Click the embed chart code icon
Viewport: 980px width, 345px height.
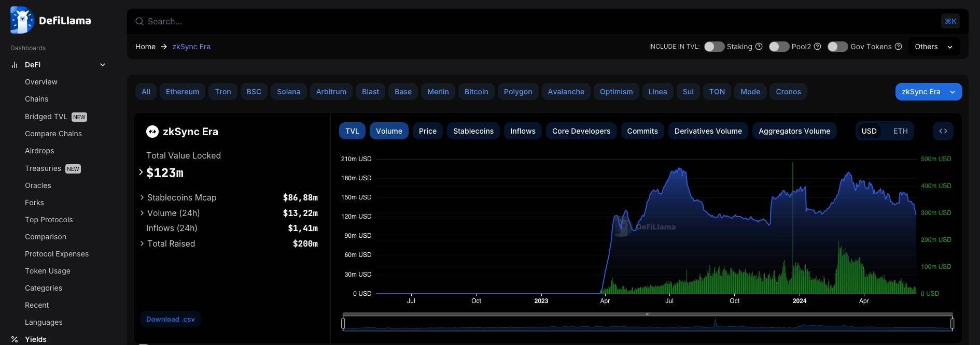pos(943,131)
